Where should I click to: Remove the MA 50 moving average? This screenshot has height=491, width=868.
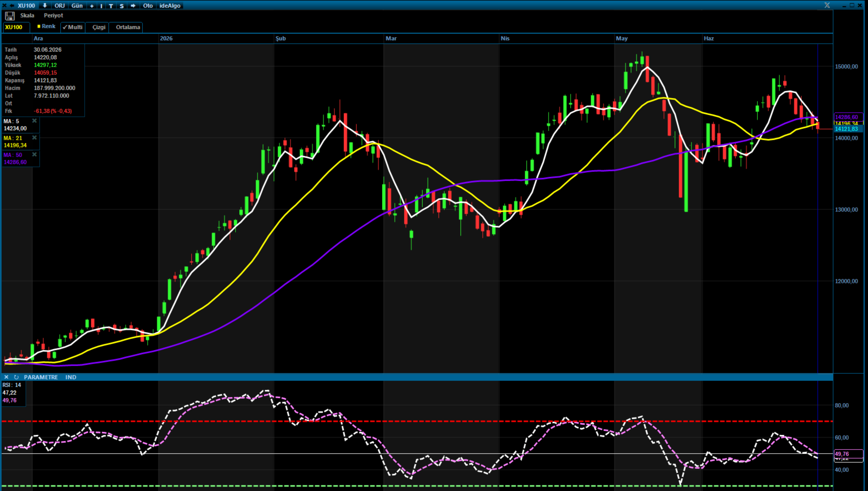pos(34,155)
